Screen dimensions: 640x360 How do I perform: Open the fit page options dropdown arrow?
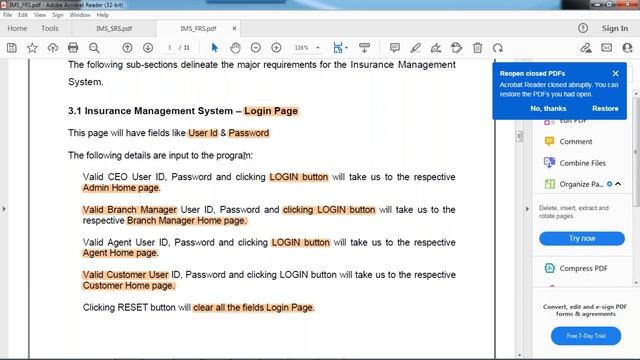[x=347, y=48]
